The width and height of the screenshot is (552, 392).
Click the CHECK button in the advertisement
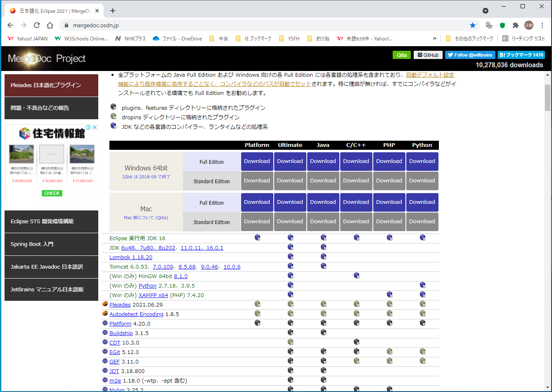[x=52, y=193]
